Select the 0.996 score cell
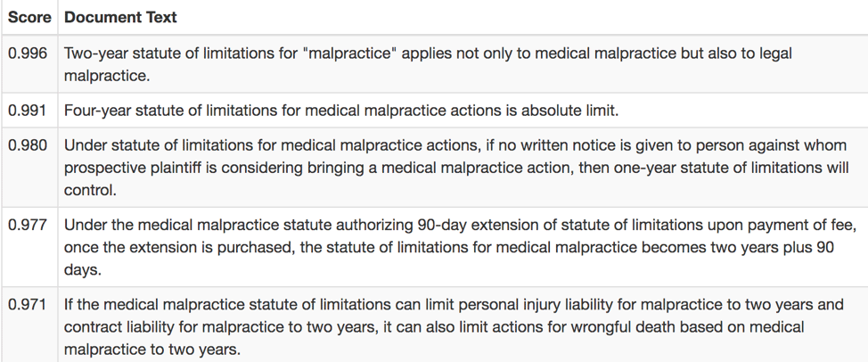 click(x=29, y=53)
